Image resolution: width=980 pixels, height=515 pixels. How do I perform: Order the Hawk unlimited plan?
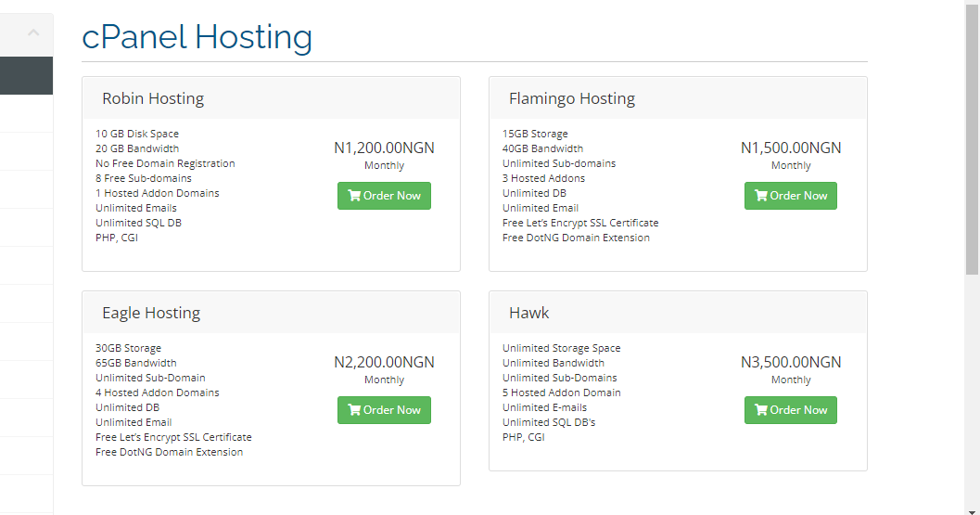click(x=791, y=410)
